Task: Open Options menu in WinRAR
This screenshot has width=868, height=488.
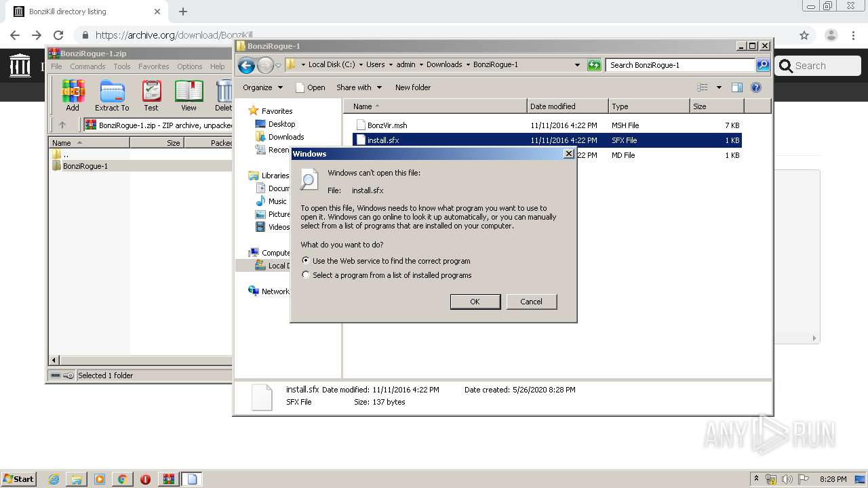Action: click(190, 66)
